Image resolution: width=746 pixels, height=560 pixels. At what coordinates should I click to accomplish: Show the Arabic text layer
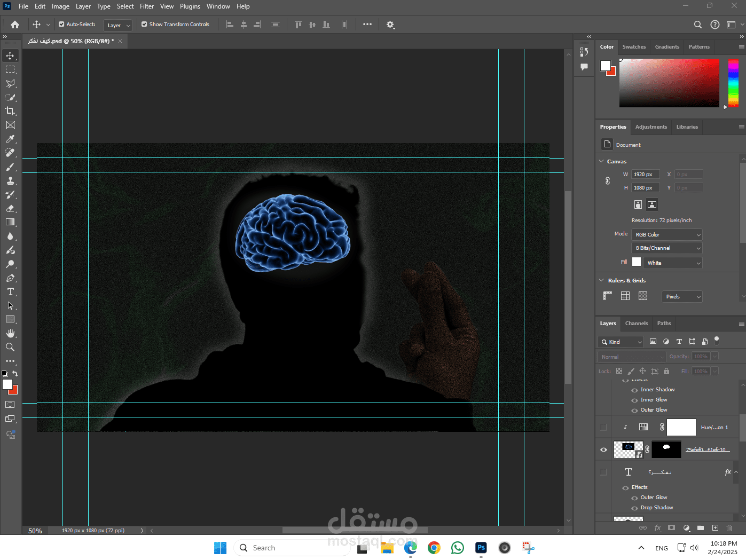coord(604,472)
